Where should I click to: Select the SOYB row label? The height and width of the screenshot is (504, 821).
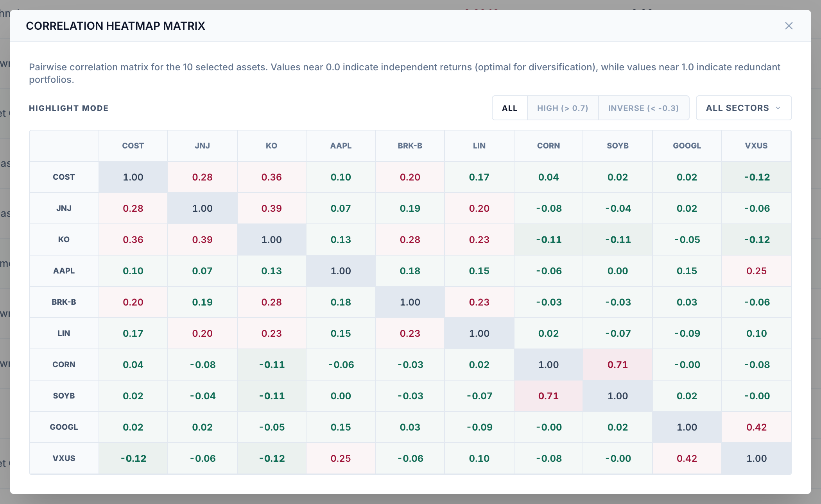click(64, 396)
